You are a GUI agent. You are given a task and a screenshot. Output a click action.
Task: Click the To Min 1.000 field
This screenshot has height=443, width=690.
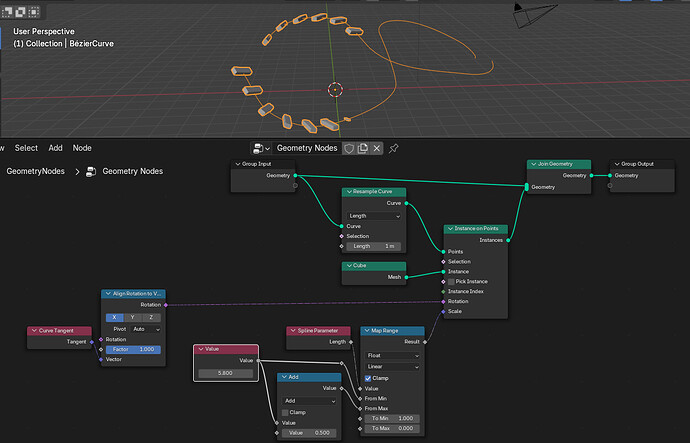coord(392,418)
